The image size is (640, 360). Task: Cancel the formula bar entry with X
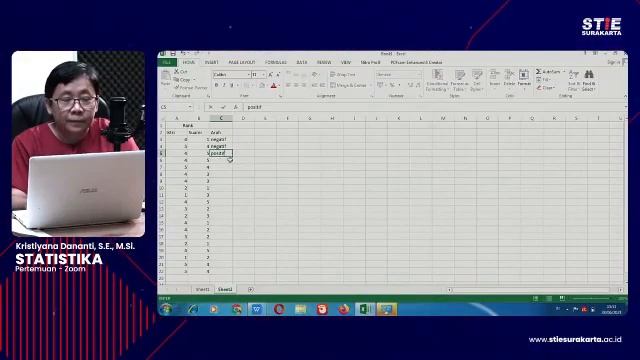click(211, 107)
